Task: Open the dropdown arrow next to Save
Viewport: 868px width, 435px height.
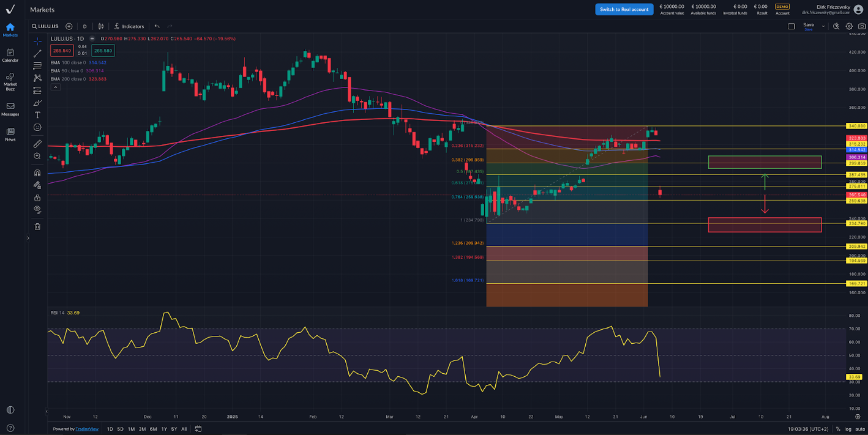Action: pyautogui.click(x=823, y=26)
